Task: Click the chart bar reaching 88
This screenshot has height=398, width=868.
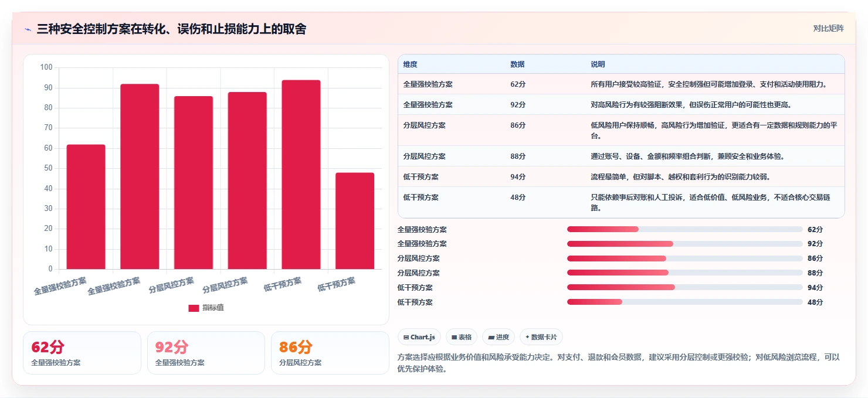Action: pyautogui.click(x=247, y=181)
